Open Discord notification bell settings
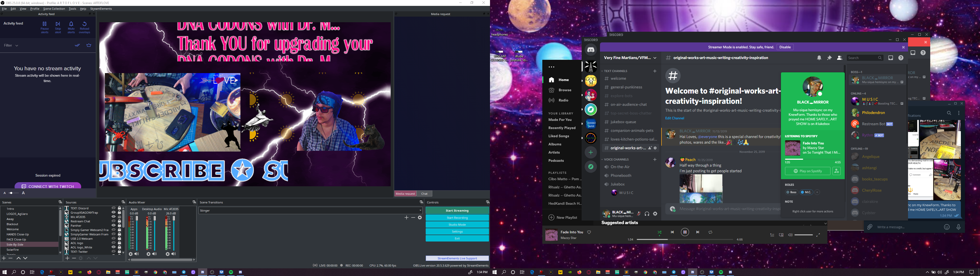This screenshot has width=980, height=276. tap(819, 58)
